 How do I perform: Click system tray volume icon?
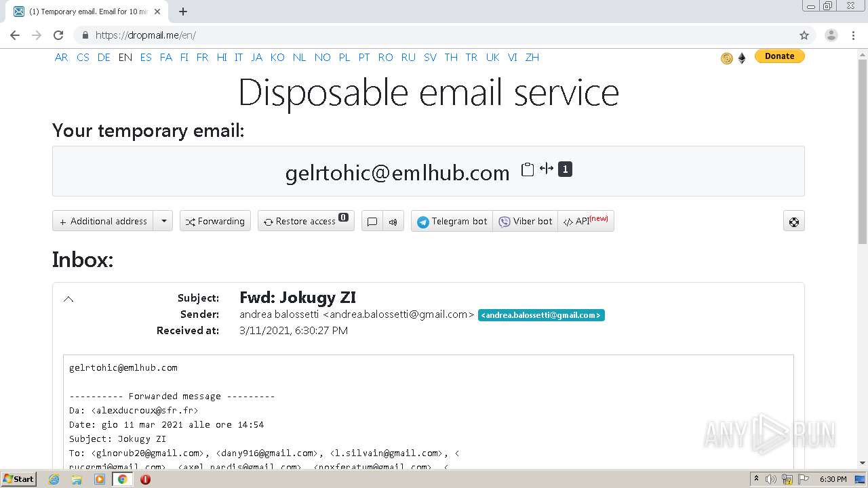point(771,479)
